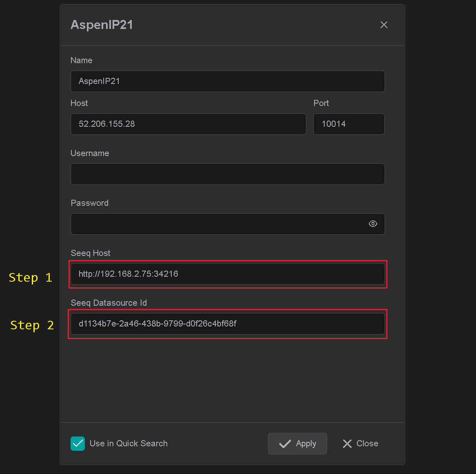
Task: Focus the empty Password field
Action: click(x=228, y=224)
